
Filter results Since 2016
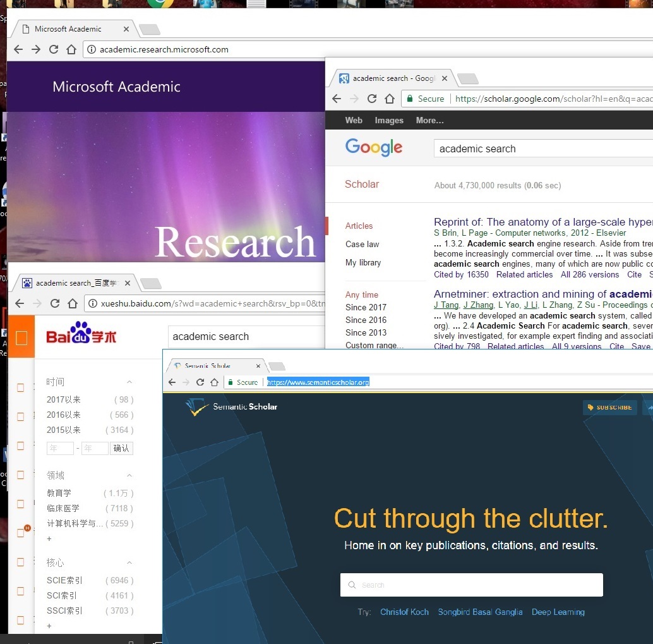366,320
